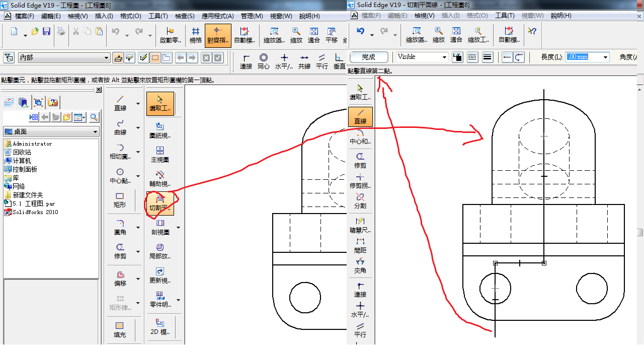Open the 工具(T) menu in the right window
644x345 pixels.
click(x=505, y=16)
